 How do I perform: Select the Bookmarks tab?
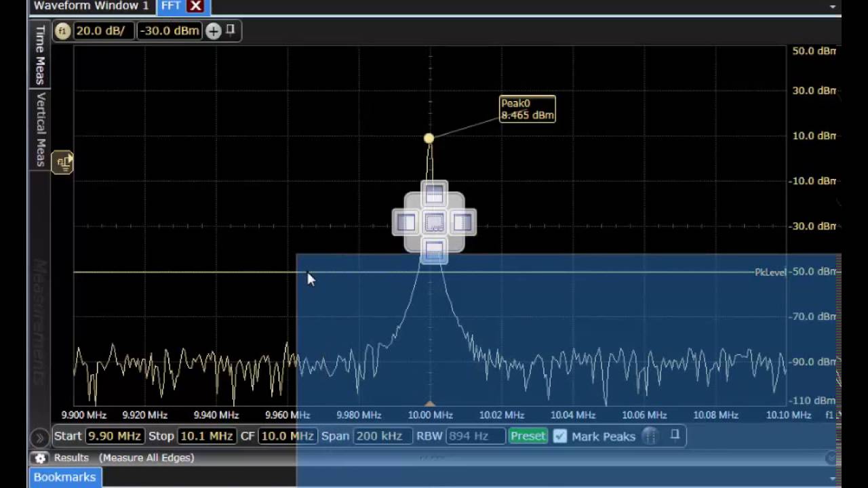point(64,477)
